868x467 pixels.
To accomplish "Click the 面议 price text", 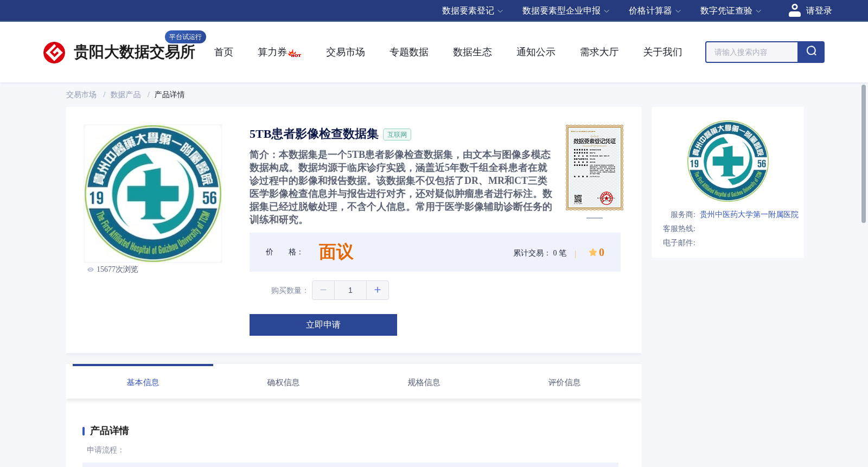I will (336, 252).
